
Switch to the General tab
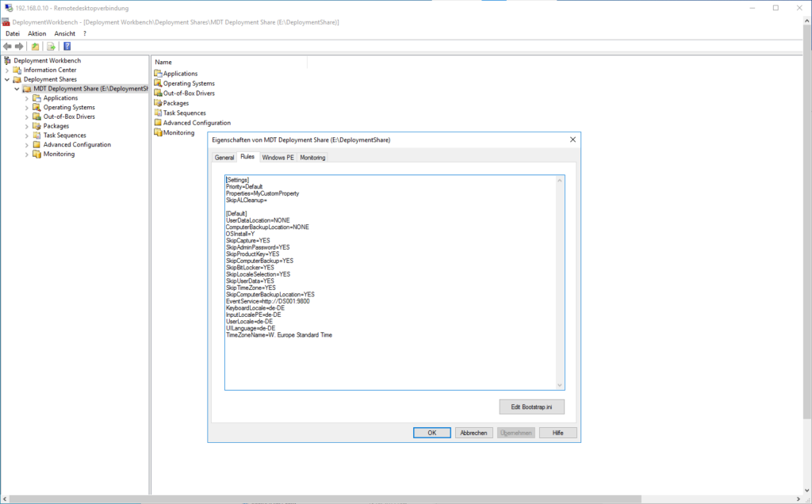pos(224,158)
